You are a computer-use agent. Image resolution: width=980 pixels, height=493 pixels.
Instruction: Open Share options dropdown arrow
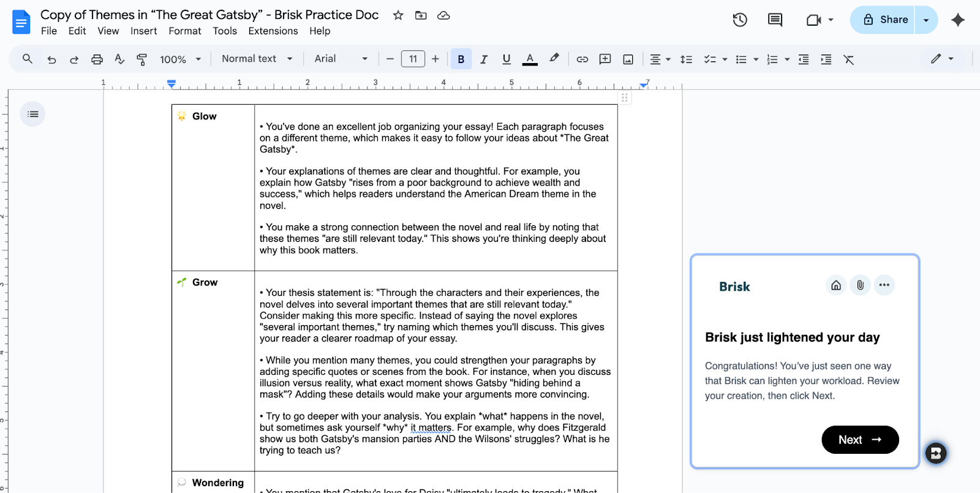point(926,20)
